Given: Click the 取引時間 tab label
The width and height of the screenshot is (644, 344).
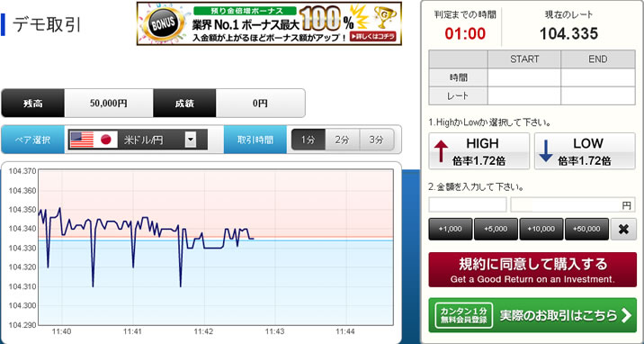Looking at the screenshot, I should (255, 140).
